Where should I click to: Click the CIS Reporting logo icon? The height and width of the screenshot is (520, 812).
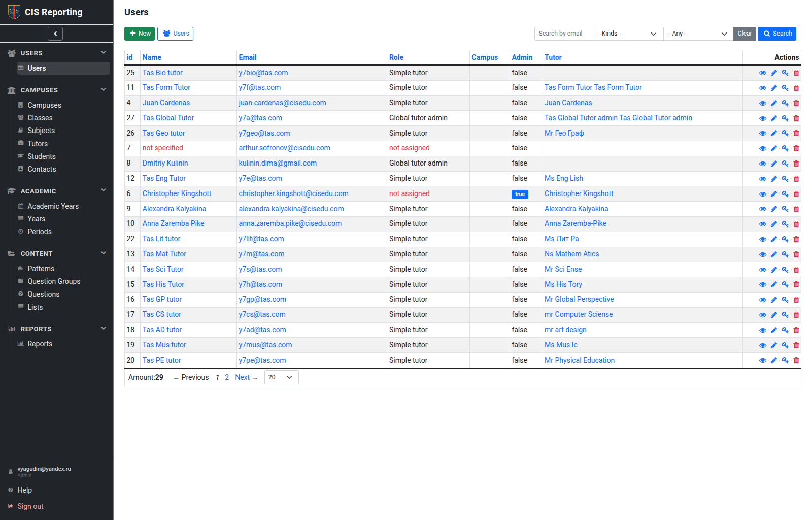14,12
